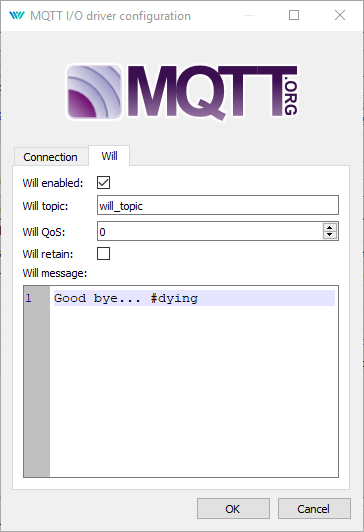Select the Will tab
Screen dimensions: 364x532
pyautogui.click(x=109, y=156)
